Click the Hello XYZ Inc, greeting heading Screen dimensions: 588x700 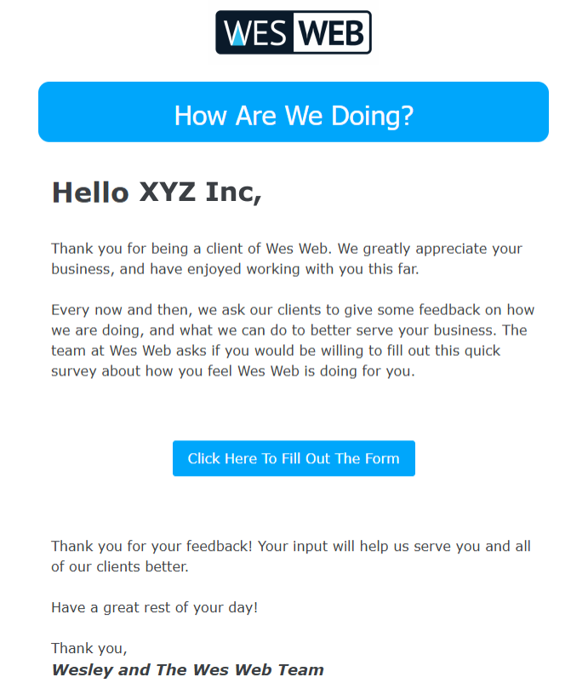click(157, 192)
